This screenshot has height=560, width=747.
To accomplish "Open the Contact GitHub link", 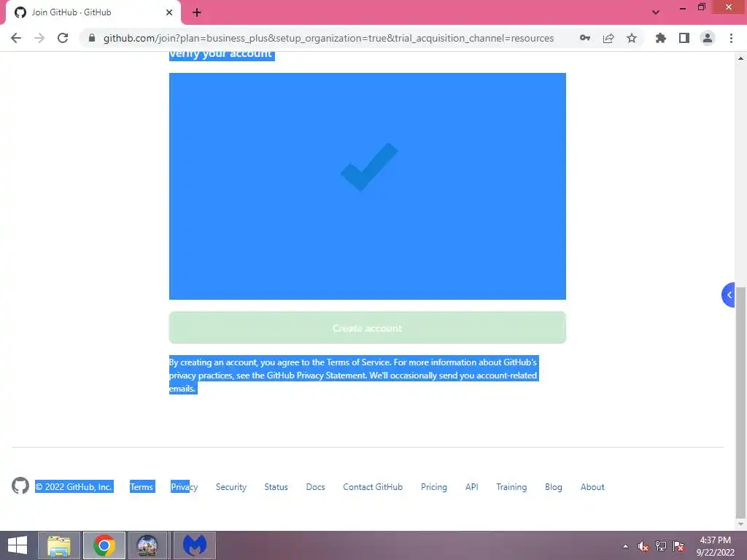I will 373,486.
